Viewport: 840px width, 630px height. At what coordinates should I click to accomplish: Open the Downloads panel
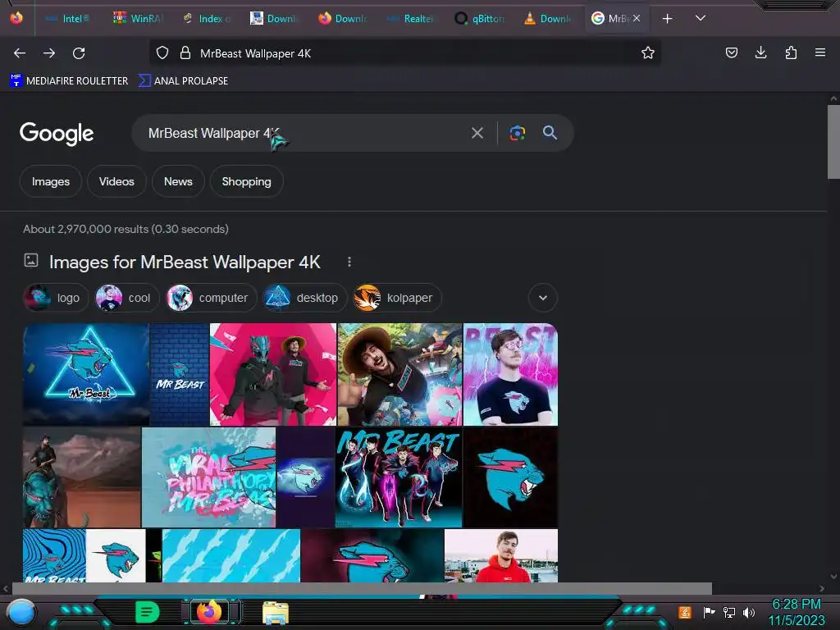[760, 52]
